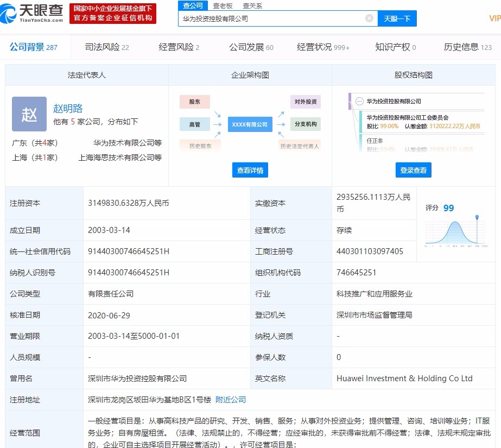501x448 pixels.
Task: Click the legal representative 赵明路 link
Action: [x=68, y=108]
